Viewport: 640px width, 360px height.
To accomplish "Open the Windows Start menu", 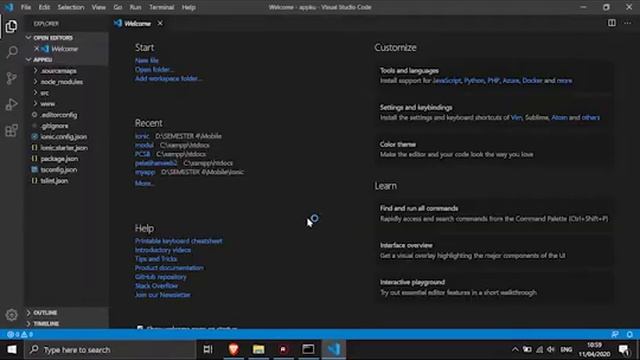I will click(x=12, y=349).
